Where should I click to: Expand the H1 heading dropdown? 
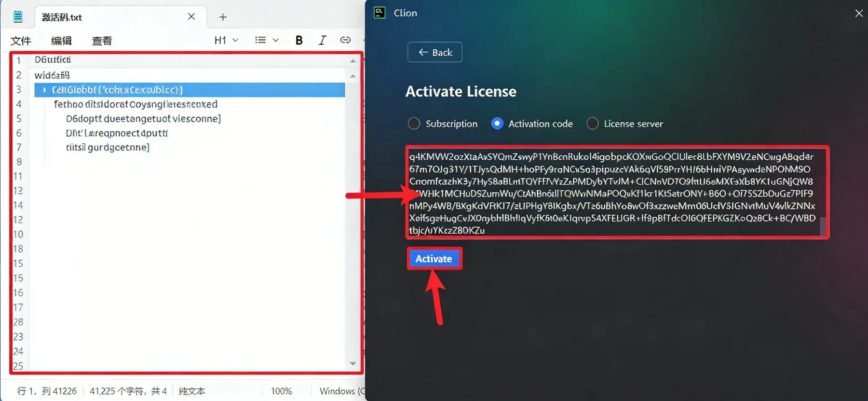tap(226, 41)
